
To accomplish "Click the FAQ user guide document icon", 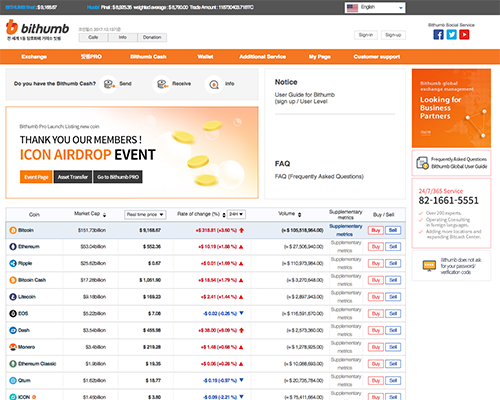I will (422, 163).
